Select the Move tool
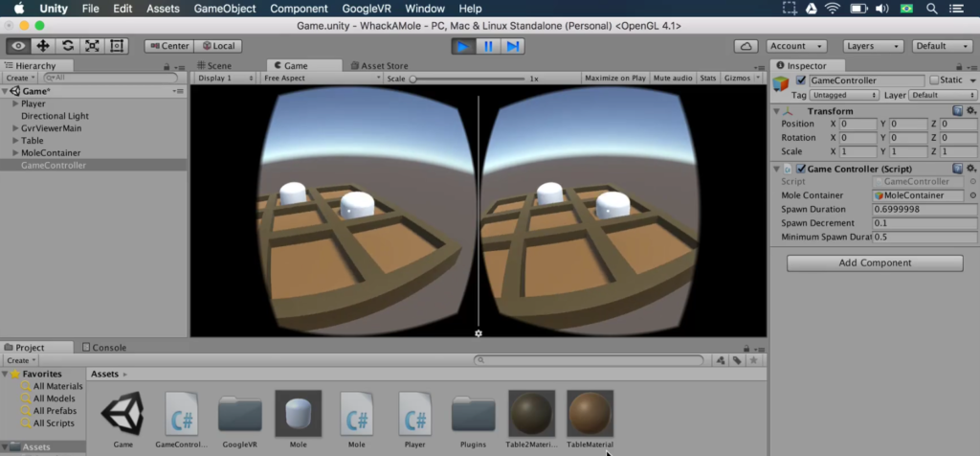 coord(43,46)
